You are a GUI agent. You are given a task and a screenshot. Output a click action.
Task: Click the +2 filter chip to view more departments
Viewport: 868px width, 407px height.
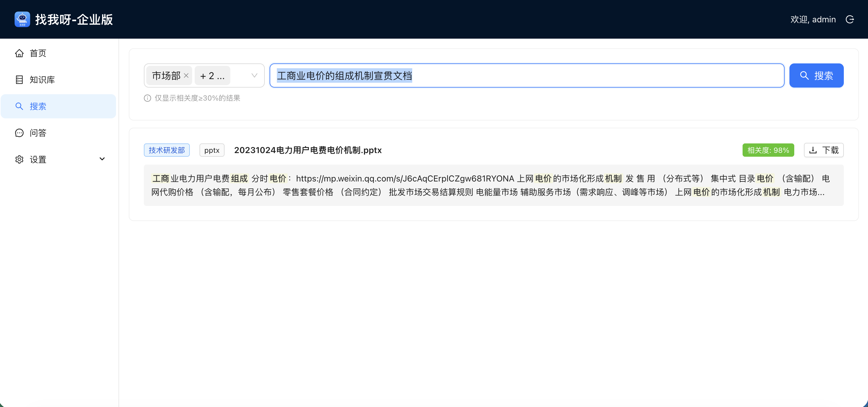pos(212,75)
